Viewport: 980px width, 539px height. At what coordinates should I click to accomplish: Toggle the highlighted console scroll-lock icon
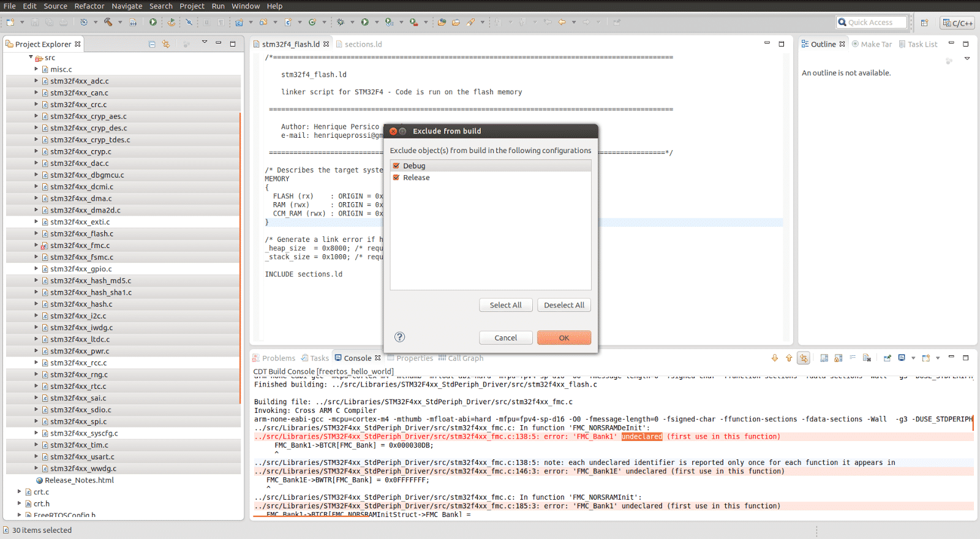coord(804,358)
